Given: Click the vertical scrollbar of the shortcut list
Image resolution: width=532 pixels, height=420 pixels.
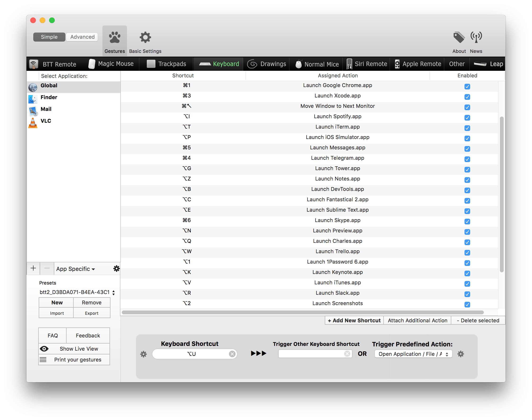Looking at the screenshot, I should click(502, 194).
